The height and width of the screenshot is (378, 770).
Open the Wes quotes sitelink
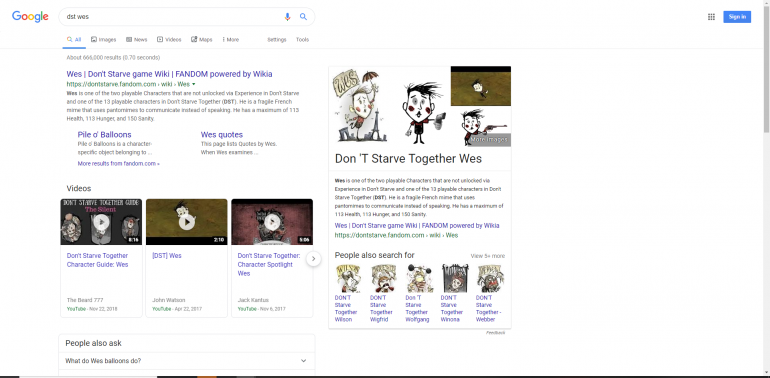(x=221, y=135)
